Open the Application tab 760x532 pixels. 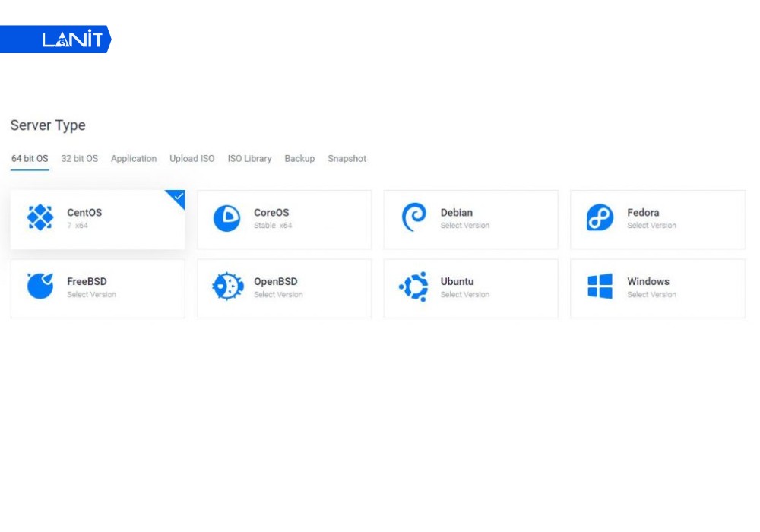134,159
